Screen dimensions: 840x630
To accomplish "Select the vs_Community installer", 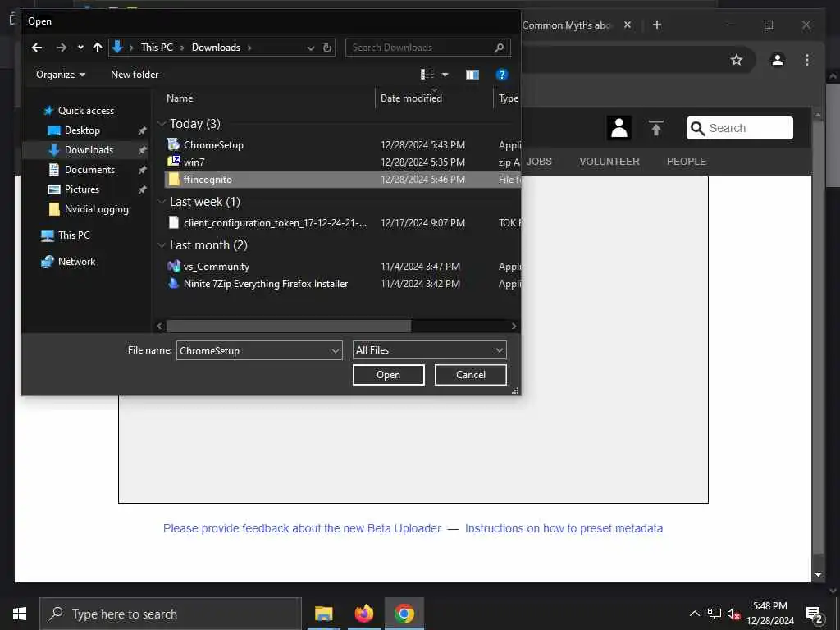I will [217, 267].
